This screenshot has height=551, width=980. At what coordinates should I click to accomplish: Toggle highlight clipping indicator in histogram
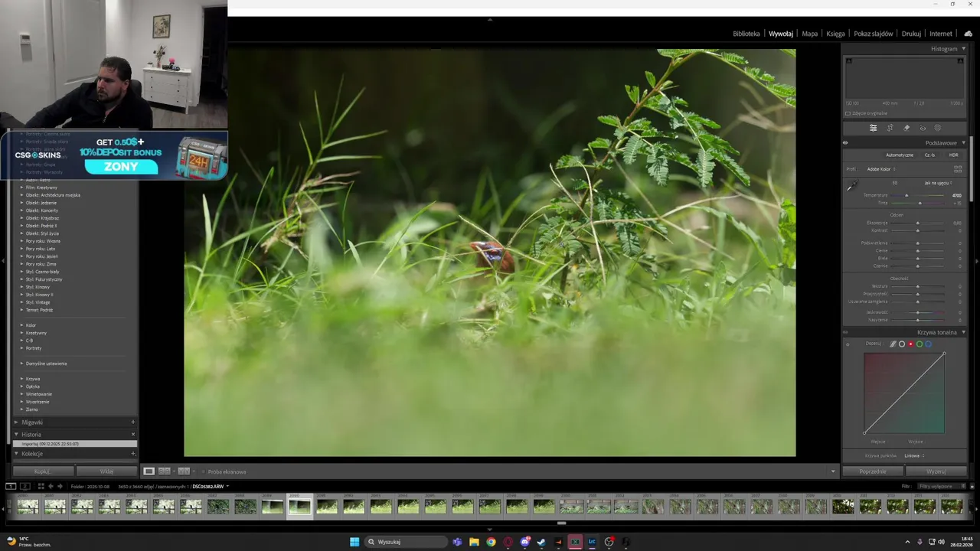[x=960, y=61]
